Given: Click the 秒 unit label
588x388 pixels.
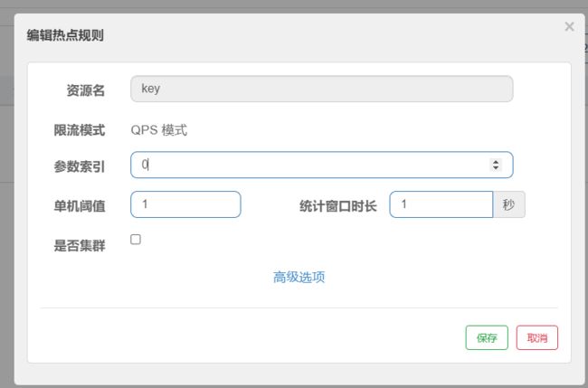Looking at the screenshot, I should 509,204.
